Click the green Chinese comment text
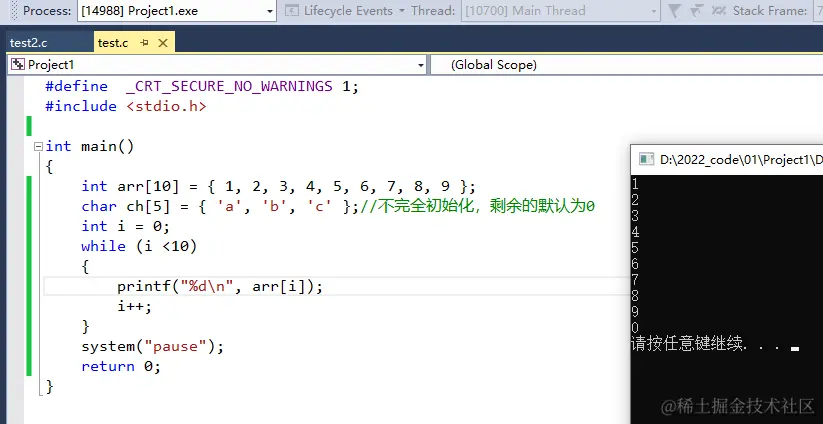Screen dimensions: 823x424 pos(477,206)
